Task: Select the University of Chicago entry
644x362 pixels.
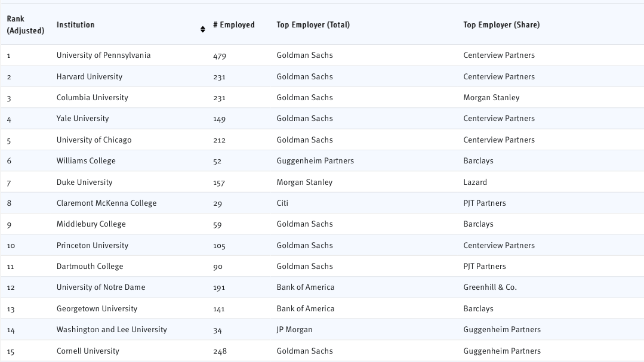Action: (94, 140)
